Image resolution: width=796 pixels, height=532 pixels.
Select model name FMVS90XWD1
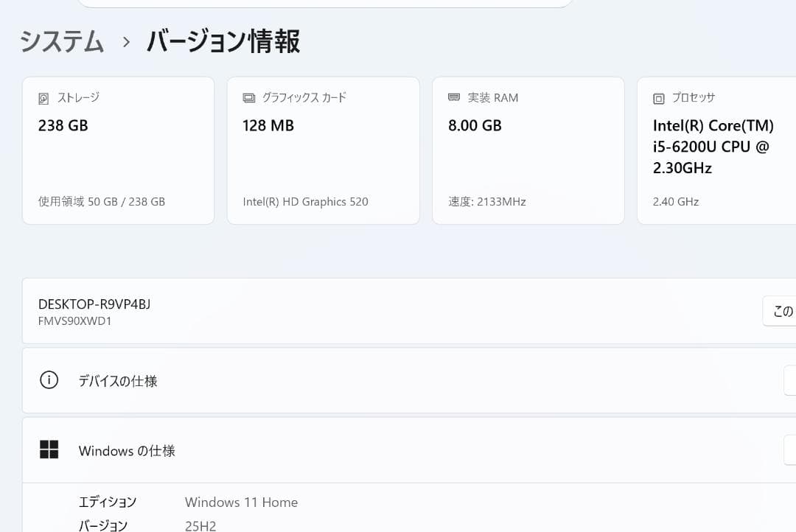click(74, 321)
